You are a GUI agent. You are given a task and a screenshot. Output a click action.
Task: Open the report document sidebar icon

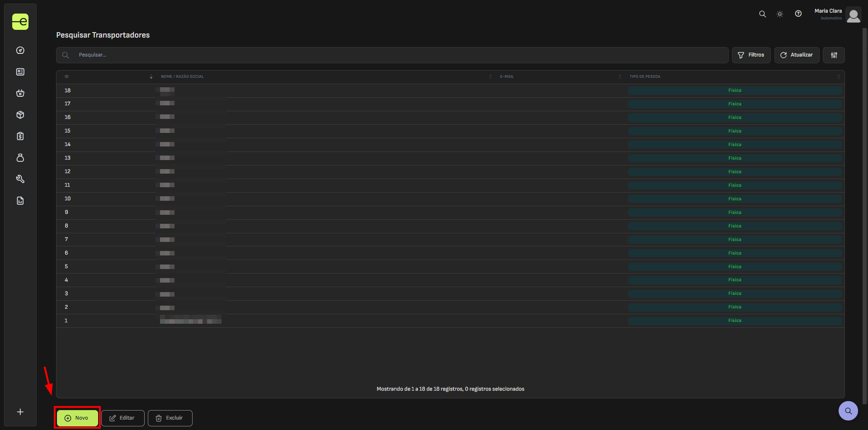click(x=20, y=201)
